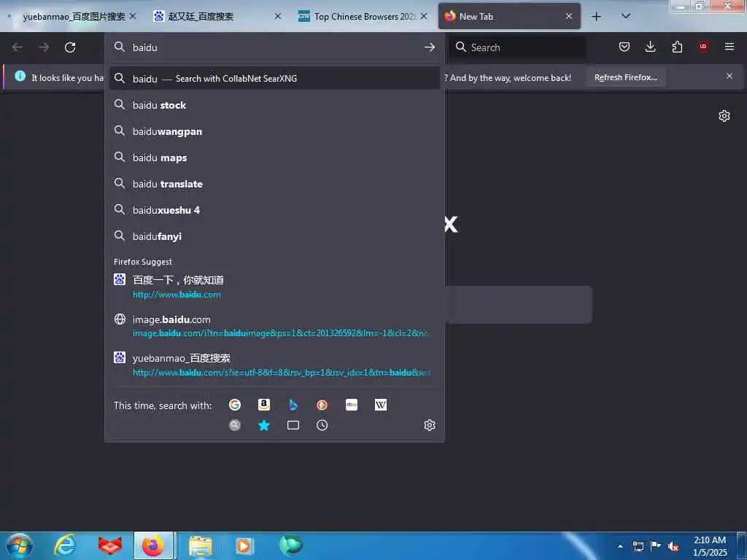Close the New Tab tab
Viewport: 747px width, 560px height.
(x=569, y=16)
